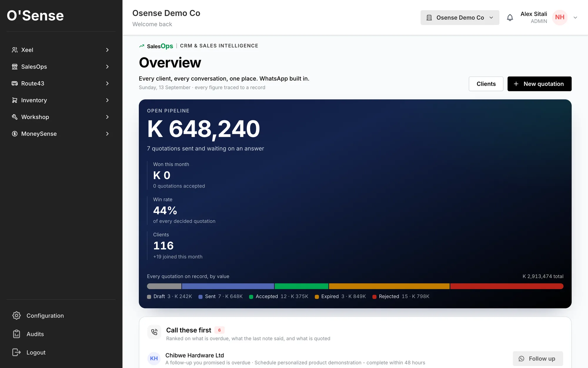Click Follow up for Chibwe Hardware
The height and width of the screenshot is (368, 588).
[538, 359]
